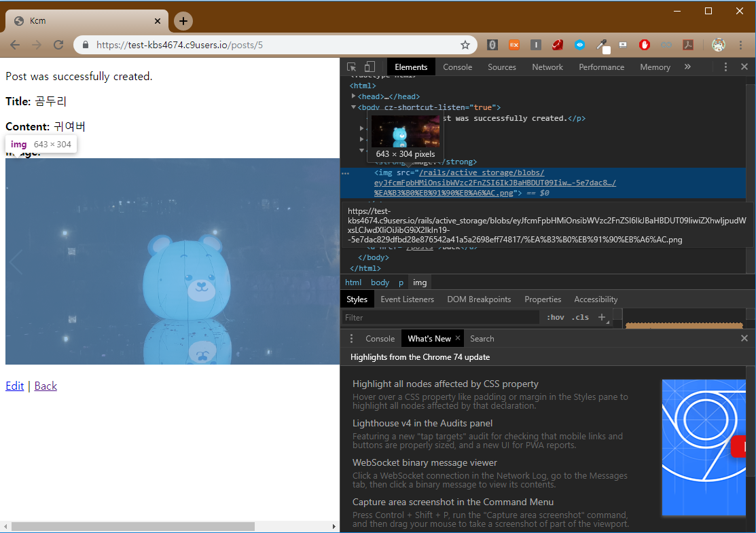This screenshot has height=533, width=756.
Task: Click the red stop-hand adblock extension
Action: tap(644, 45)
